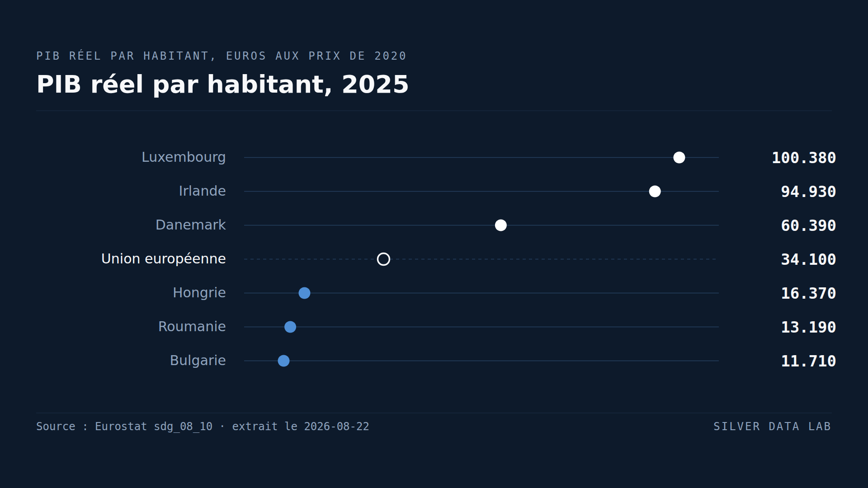Click the Luxembourg country label
Screen dimensions: 868x488
tap(184, 157)
